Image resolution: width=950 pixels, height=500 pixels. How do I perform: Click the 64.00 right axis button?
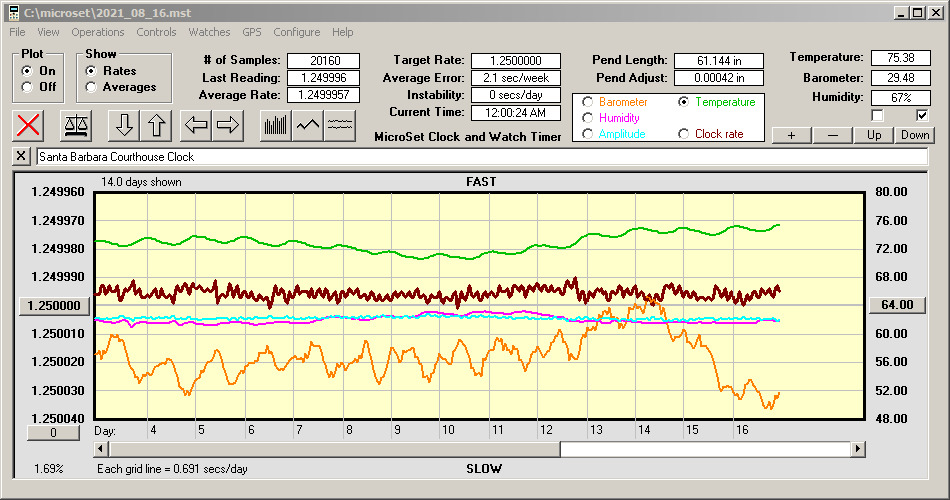pyautogui.click(x=897, y=305)
